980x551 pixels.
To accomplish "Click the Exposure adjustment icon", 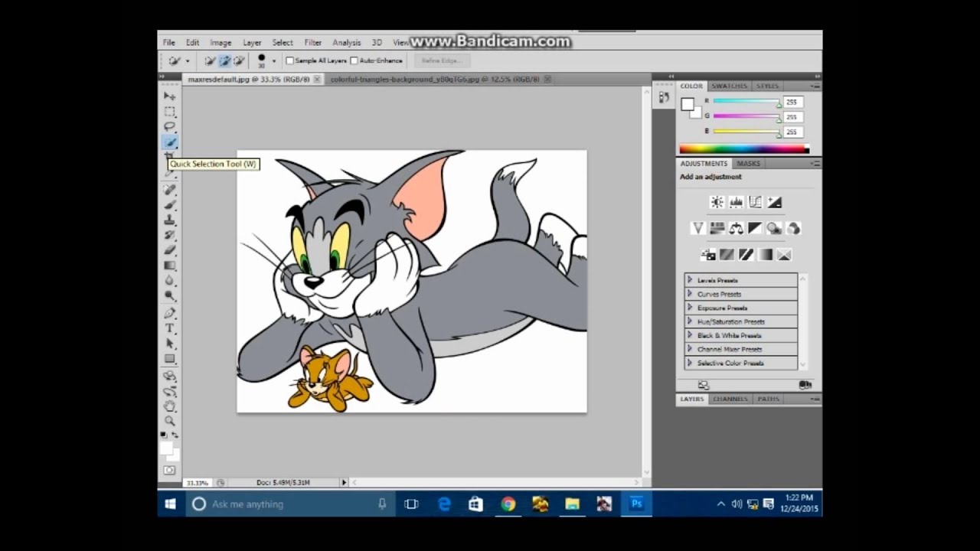I will point(774,202).
